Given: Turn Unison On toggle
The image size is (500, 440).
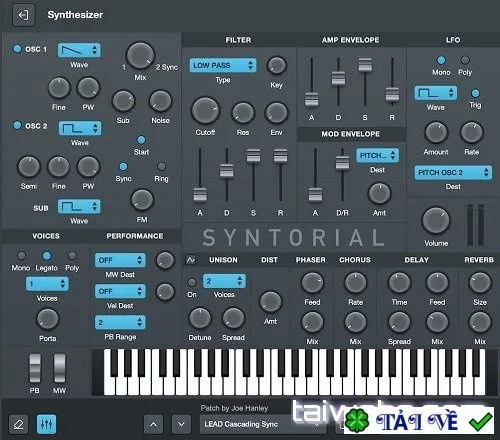Looking at the screenshot, I should click(192, 283).
